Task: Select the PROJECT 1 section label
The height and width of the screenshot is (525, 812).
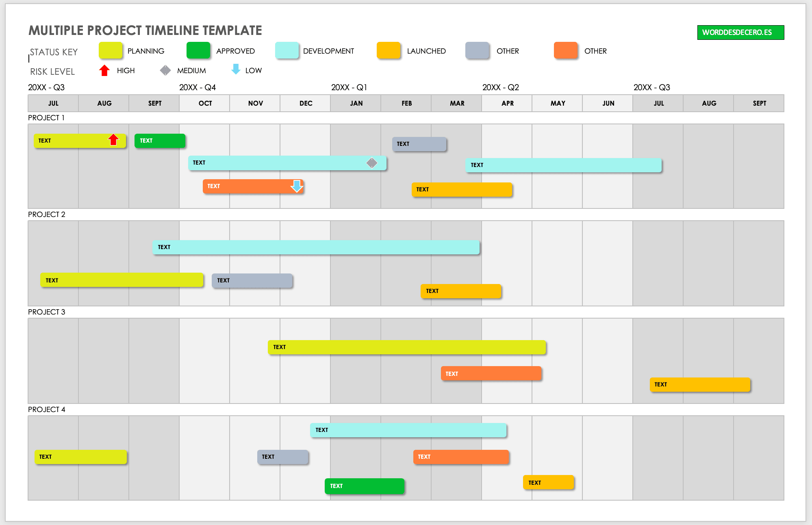Action: coord(46,117)
